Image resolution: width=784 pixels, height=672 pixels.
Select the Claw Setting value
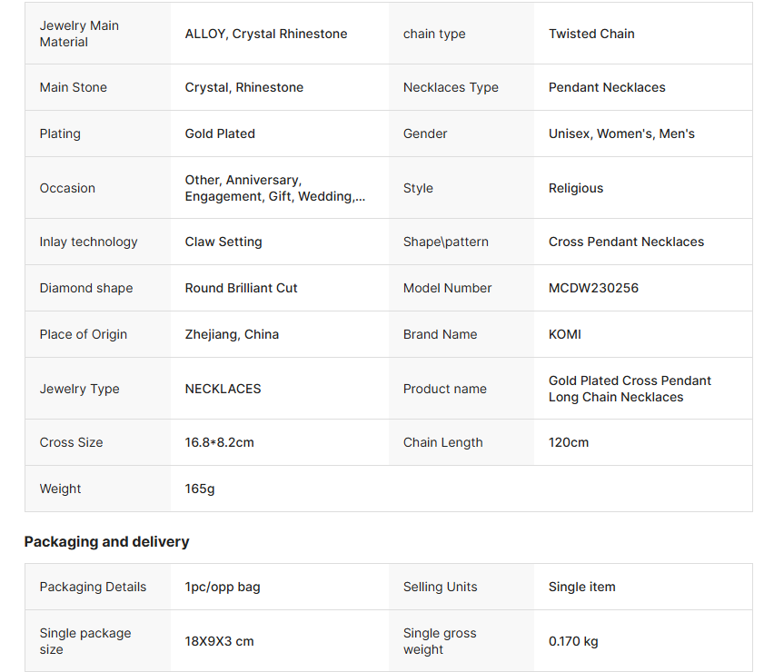[223, 242]
